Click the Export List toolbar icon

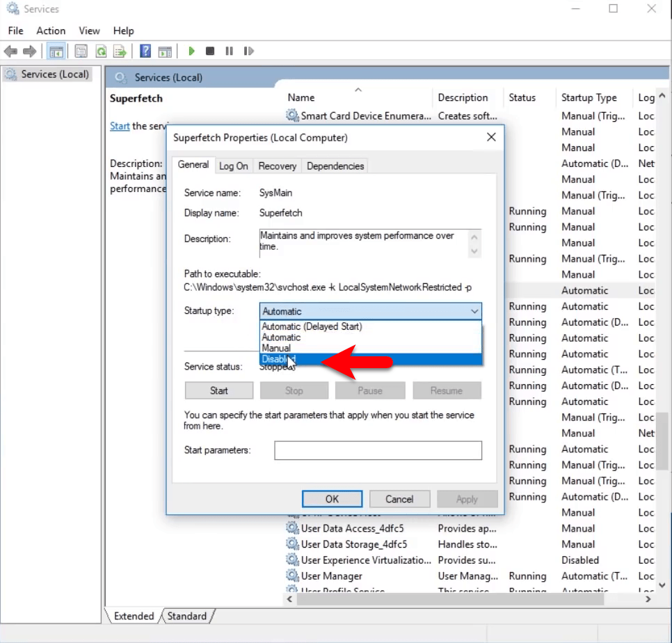tap(120, 51)
